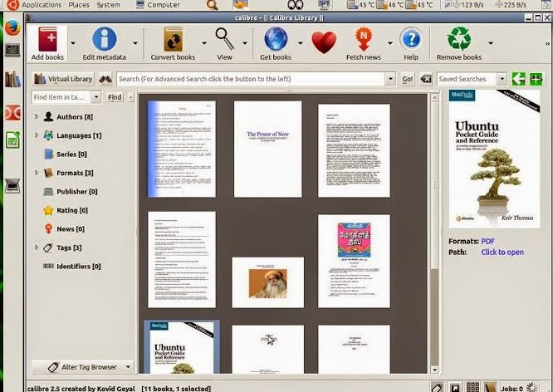
Task: Click the 'Click to open' path link
Action: click(502, 252)
